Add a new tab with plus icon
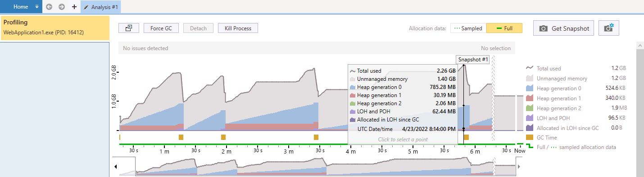The width and height of the screenshot is (644, 177). coord(74,7)
